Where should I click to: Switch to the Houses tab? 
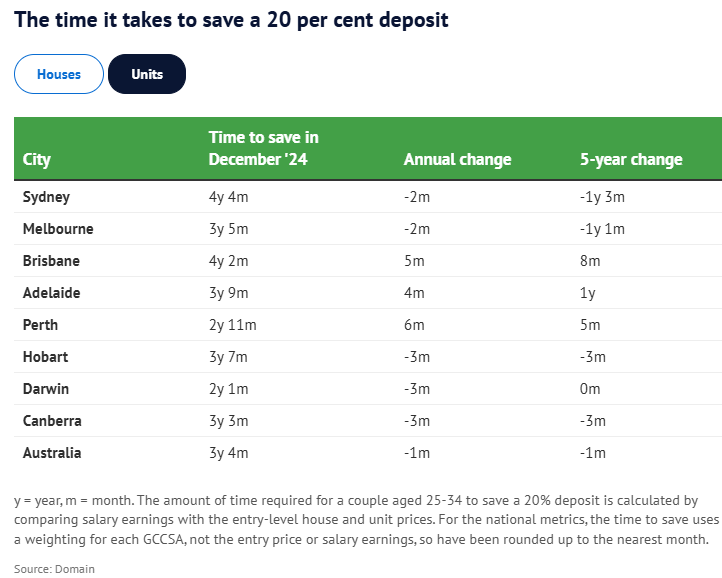(x=59, y=75)
